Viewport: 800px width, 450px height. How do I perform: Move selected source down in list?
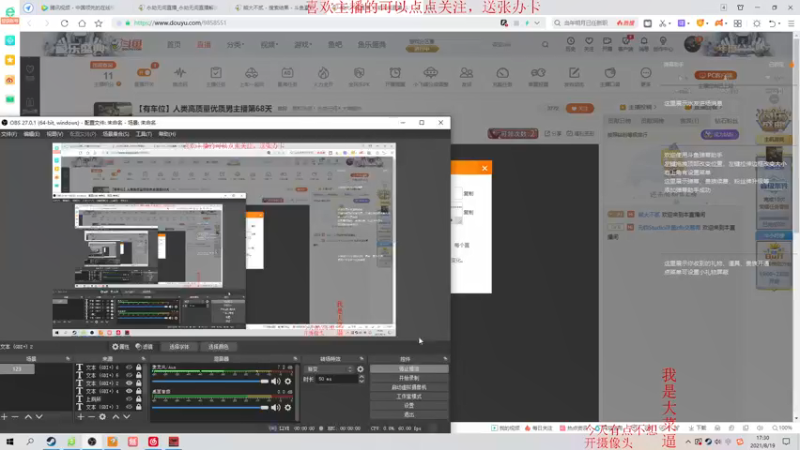127,417
